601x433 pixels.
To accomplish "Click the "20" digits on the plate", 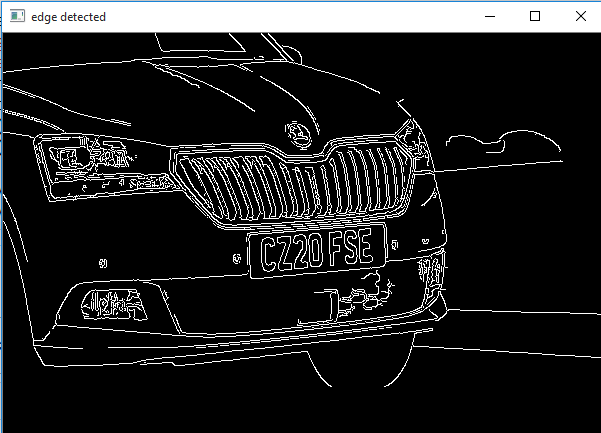I will (x=306, y=253).
